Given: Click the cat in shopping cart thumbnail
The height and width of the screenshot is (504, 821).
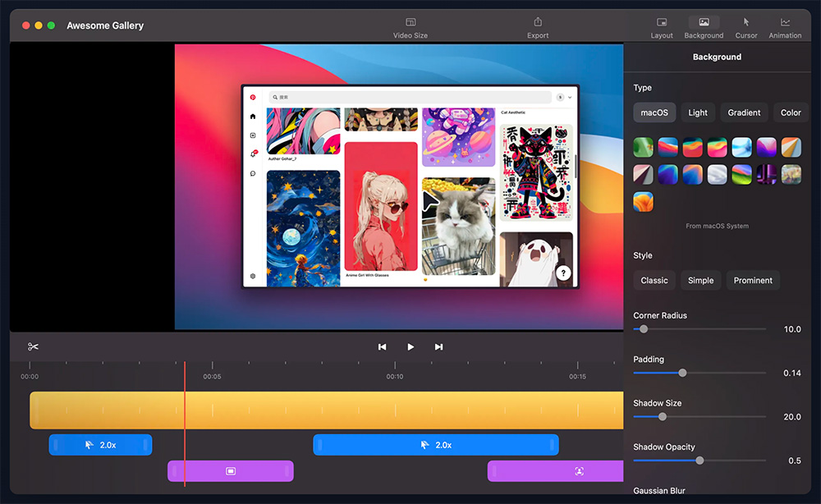Looking at the screenshot, I should (x=459, y=226).
